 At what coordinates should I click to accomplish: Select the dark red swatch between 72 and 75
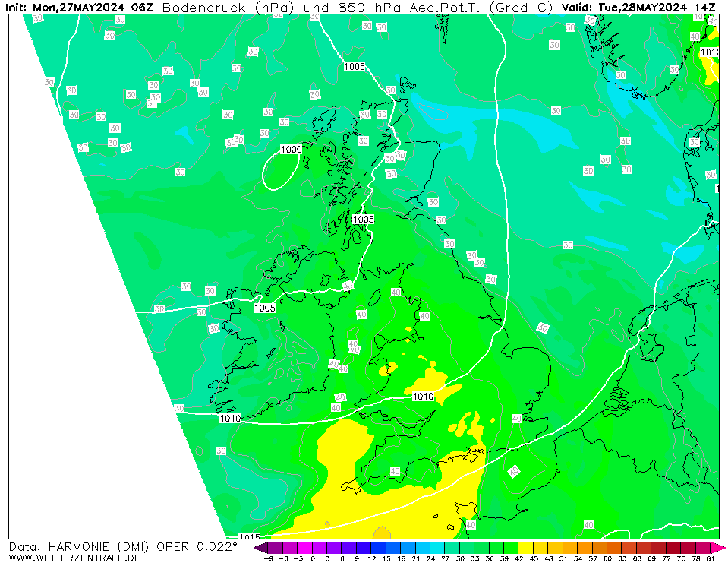(x=673, y=548)
